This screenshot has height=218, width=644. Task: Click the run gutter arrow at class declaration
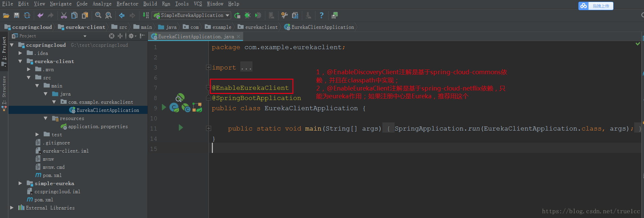(x=164, y=107)
